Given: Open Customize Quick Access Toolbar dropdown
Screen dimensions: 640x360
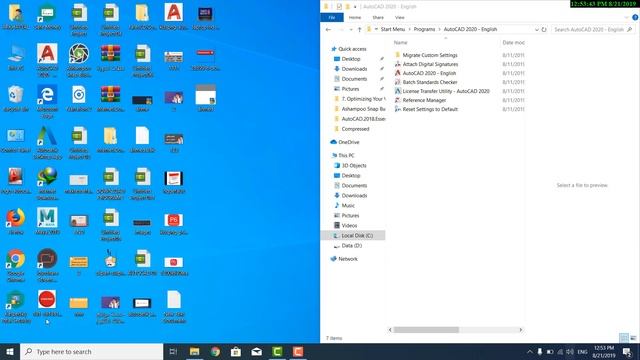Looking at the screenshot, I should click(355, 7).
